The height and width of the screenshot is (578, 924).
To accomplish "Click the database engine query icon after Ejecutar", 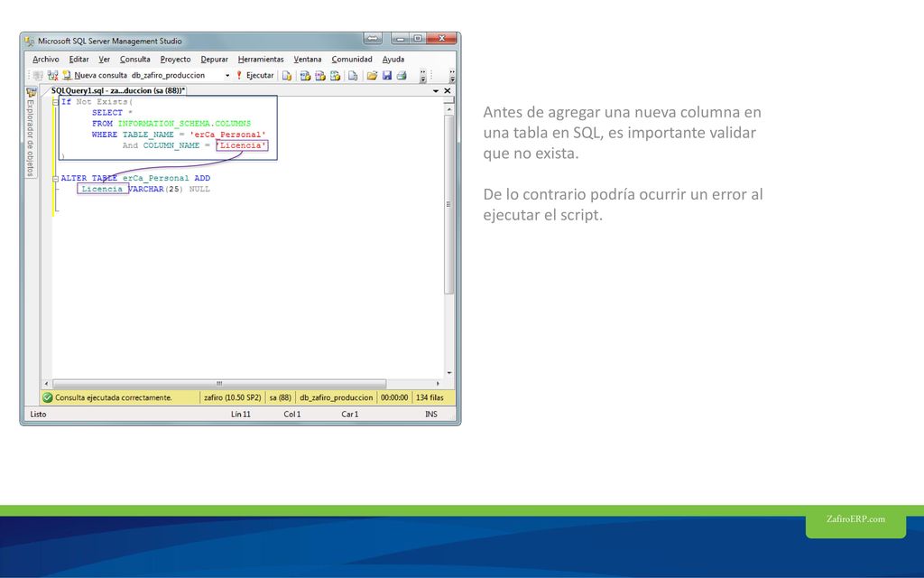I will click(x=286, y=76).
